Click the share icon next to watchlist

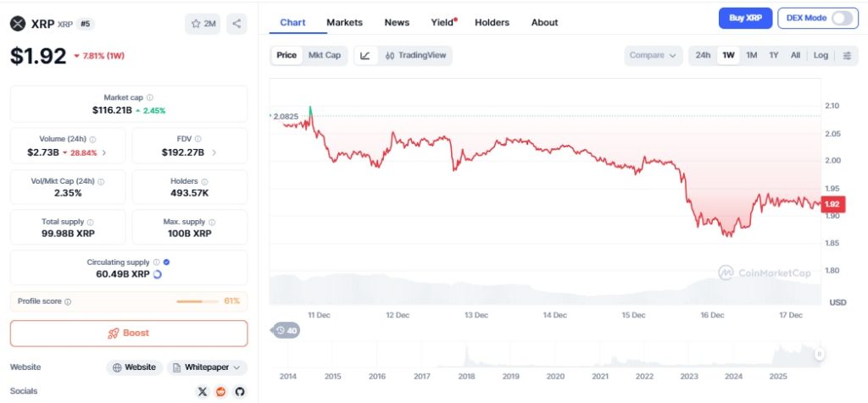point(237,24)
